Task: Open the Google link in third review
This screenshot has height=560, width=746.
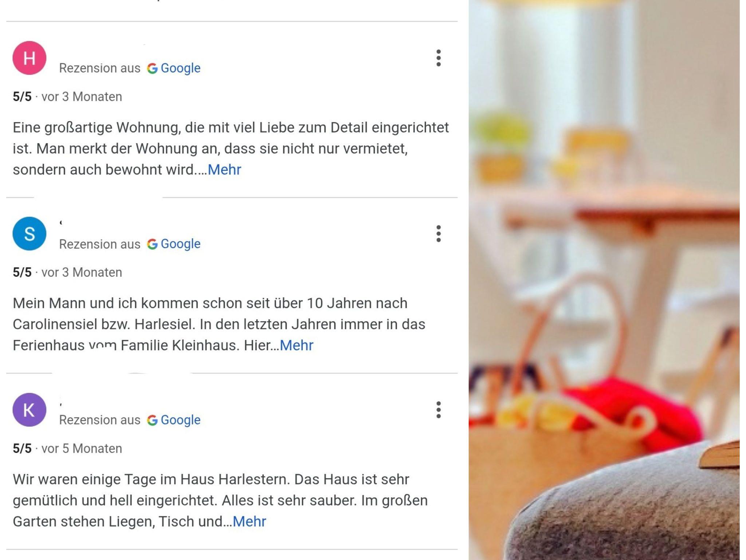Action: click(x=181, y=420)
